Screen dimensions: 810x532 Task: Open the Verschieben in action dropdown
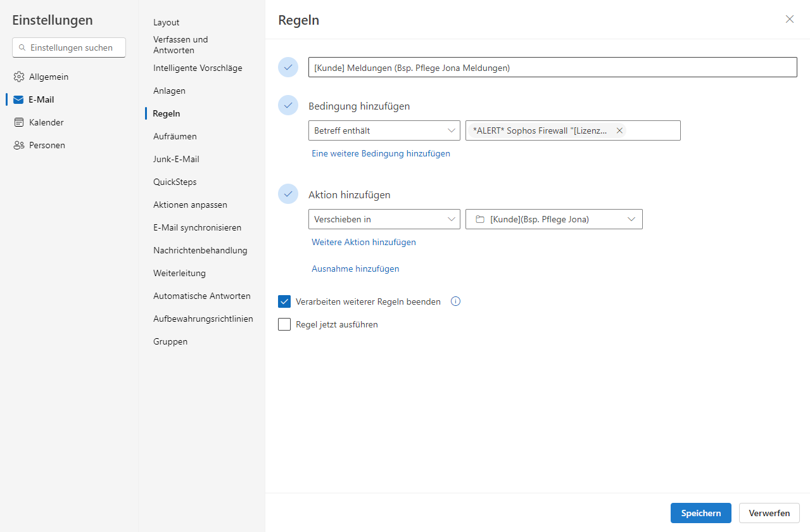[x=384, y=219]
